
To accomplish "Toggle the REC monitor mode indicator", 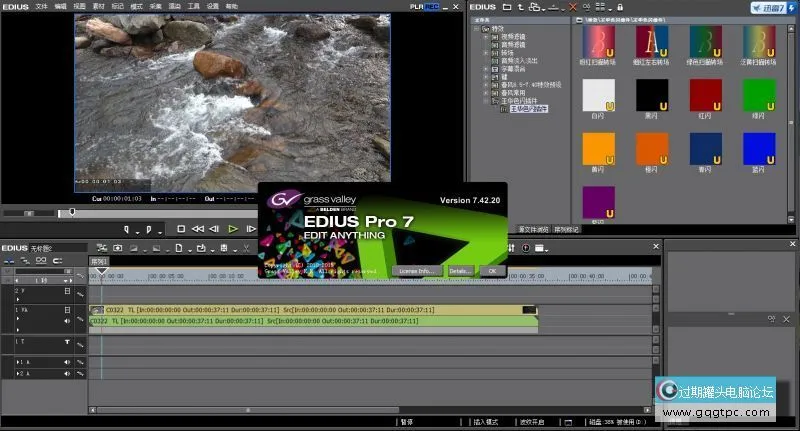I will (432, 6).
